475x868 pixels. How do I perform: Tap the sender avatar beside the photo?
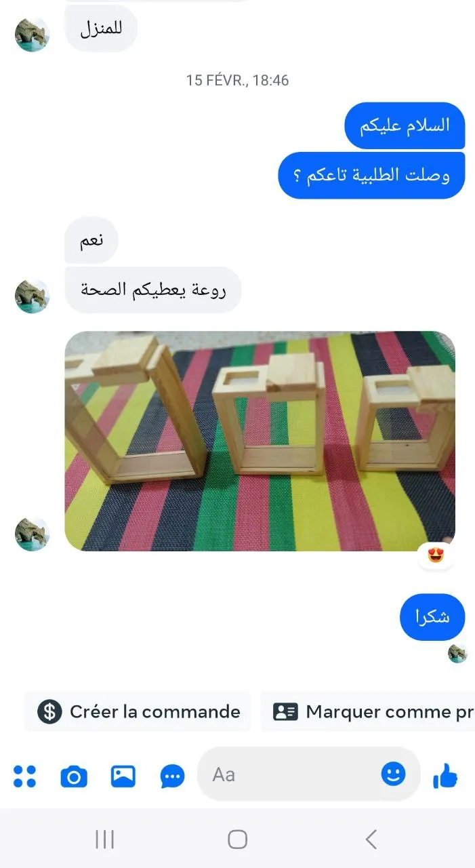pyautogui.click(x=32, y=534)
